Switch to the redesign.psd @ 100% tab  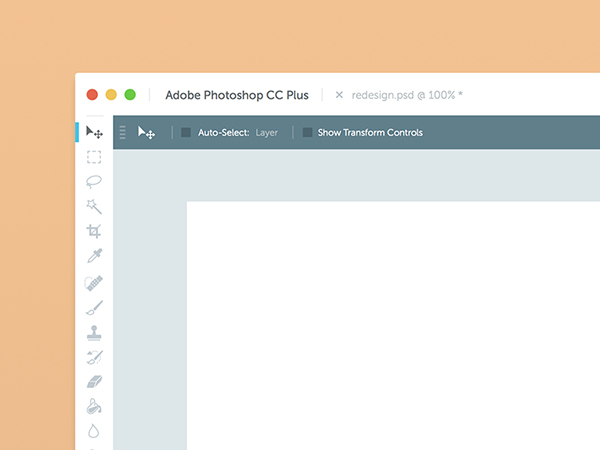click(x=407, y=95)
